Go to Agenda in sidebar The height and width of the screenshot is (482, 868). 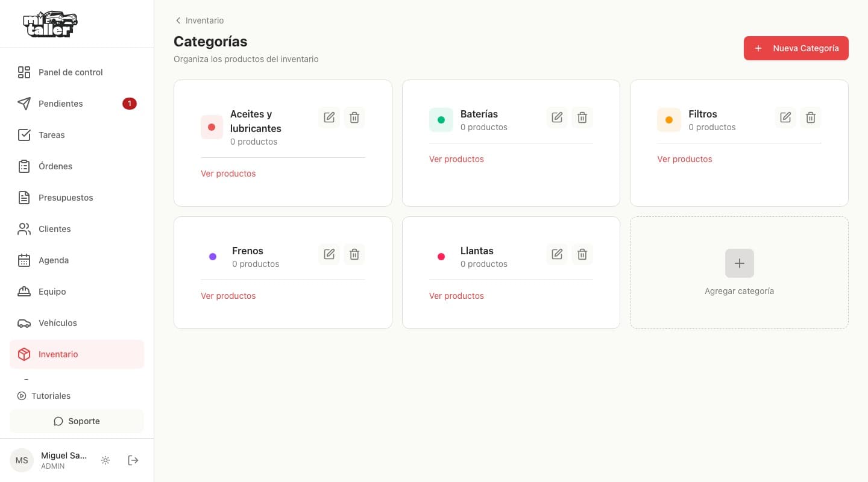tap(77, 260)
